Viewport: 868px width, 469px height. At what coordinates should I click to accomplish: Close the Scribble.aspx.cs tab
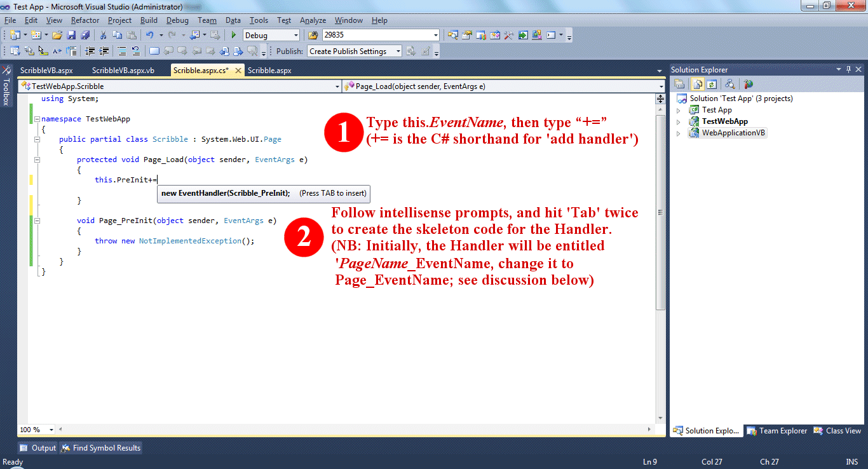(237, 71)
